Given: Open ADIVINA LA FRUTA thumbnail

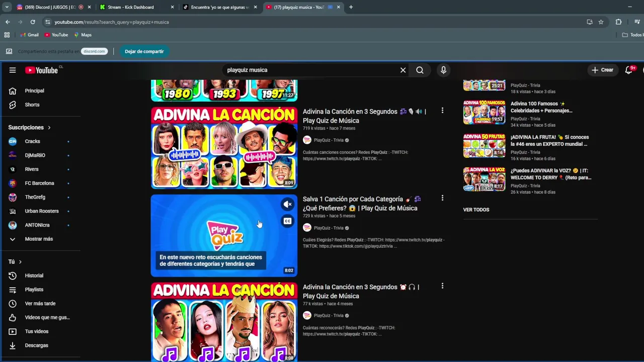Looking at the screenshot, I should click(x=484, y=146).
